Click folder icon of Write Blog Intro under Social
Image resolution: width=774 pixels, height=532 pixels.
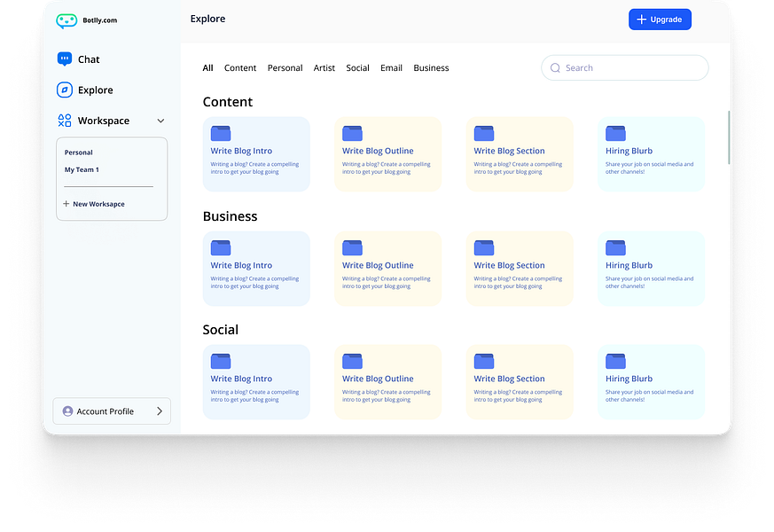221,361
